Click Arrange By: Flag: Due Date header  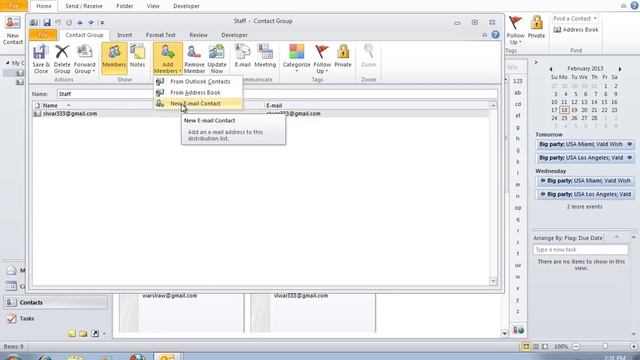568,238
